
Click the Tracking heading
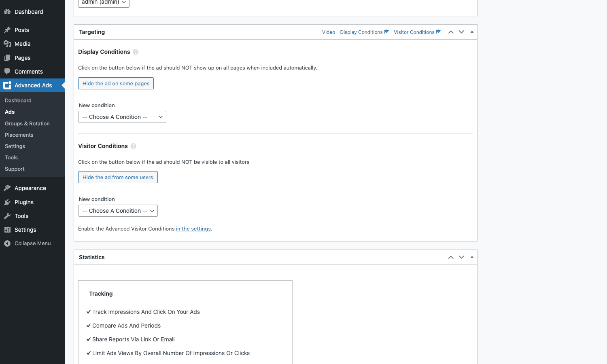(101, 294)
